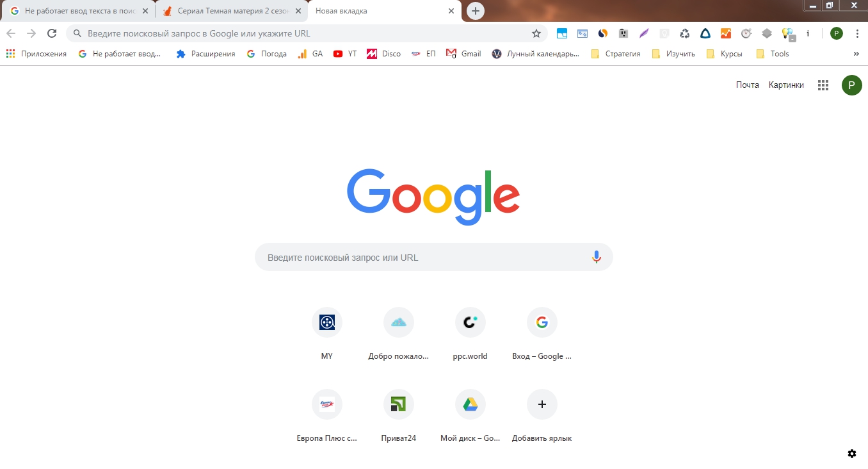Open the Google account avatar on page
868x469 pixels.
tap(851, 85)
